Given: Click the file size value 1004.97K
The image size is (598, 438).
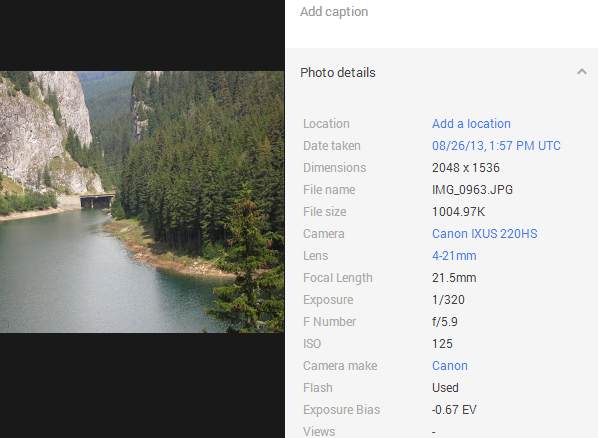Looking at the screenshot, I should (458, 212).
